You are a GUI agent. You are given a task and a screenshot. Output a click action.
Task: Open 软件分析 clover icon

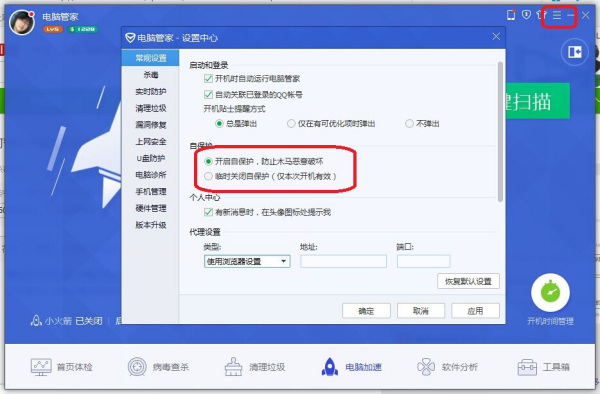[x=426, y=367]
